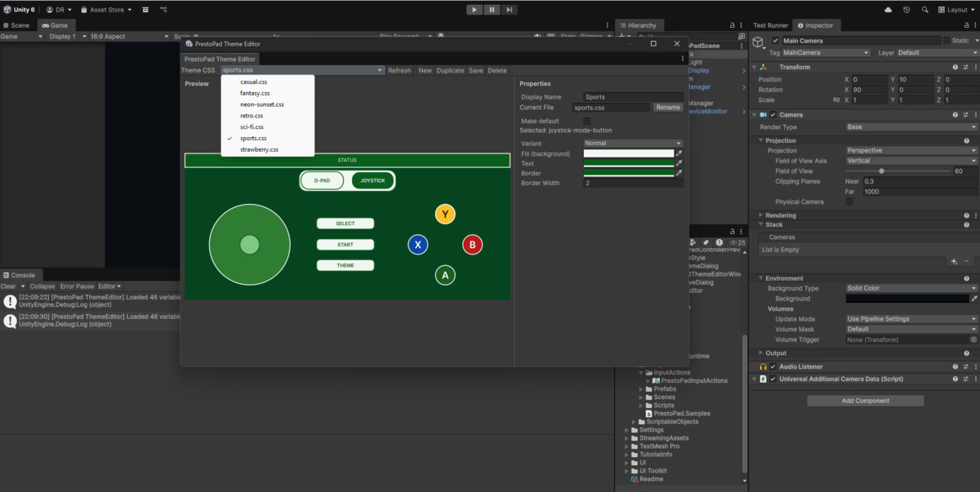Click eyedropper beside the Border color
Viewport: 980px width, 492px height.
679,173
